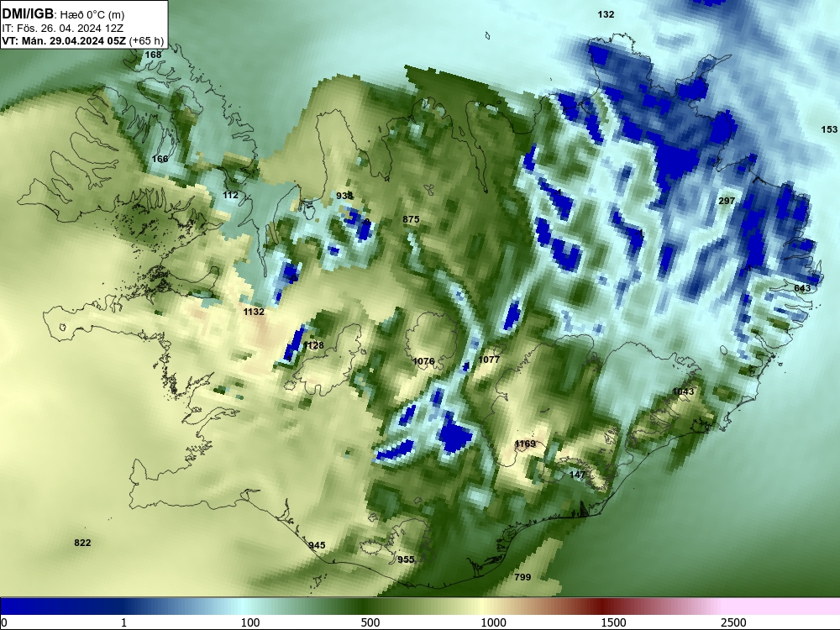Pick the map value 112
The image size is (840, 630).
pyautogui.click(x=230, y=195)
